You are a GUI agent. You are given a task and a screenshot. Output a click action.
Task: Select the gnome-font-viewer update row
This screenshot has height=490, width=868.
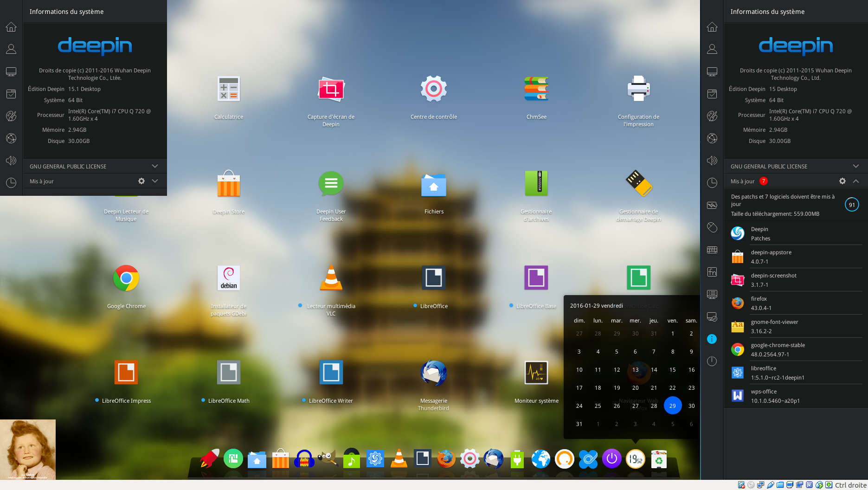[796, 326]
